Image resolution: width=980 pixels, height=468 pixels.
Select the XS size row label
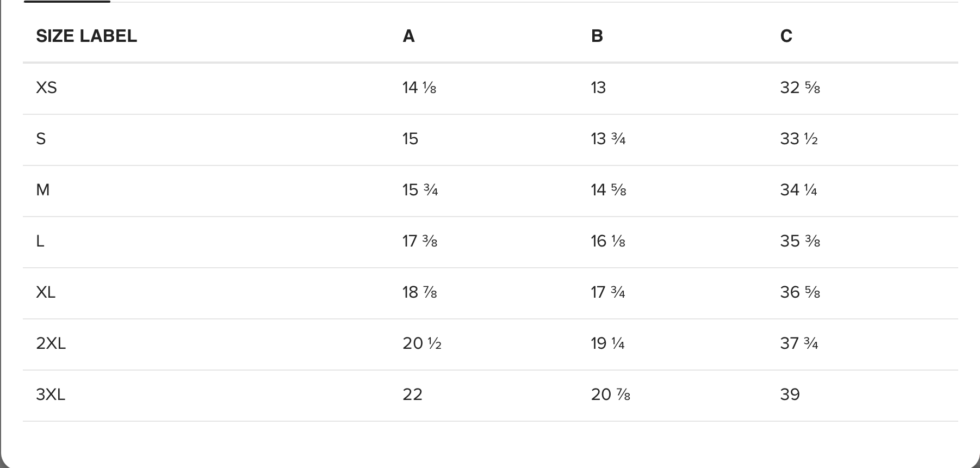(x=46, y=88)
